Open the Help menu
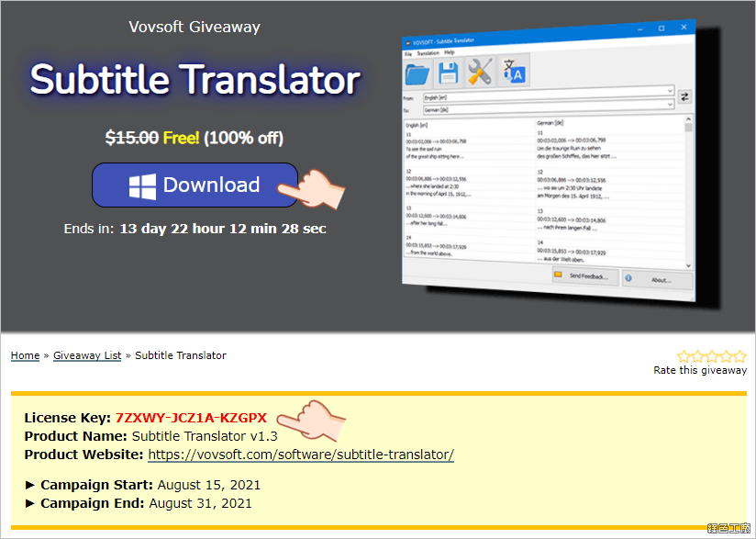This screenshot has width=756, height=539. pyautogui.click(x=448, y=52)
